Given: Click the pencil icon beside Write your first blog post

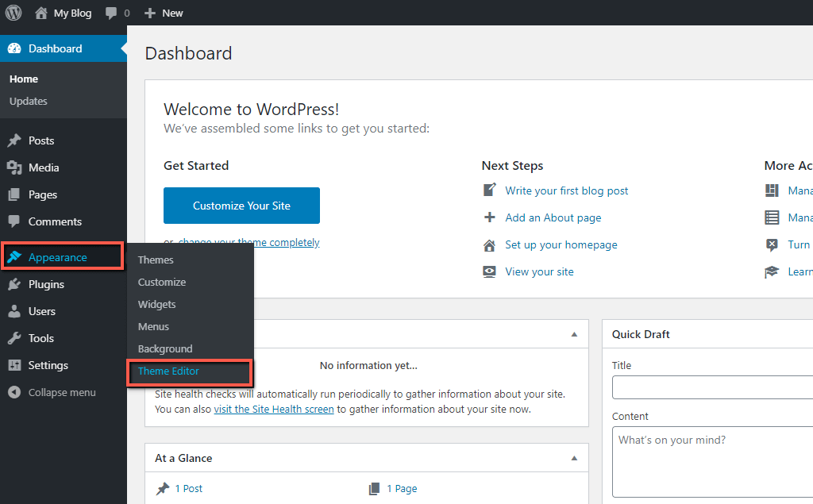Looking at the screenshot, I should 489,190.
